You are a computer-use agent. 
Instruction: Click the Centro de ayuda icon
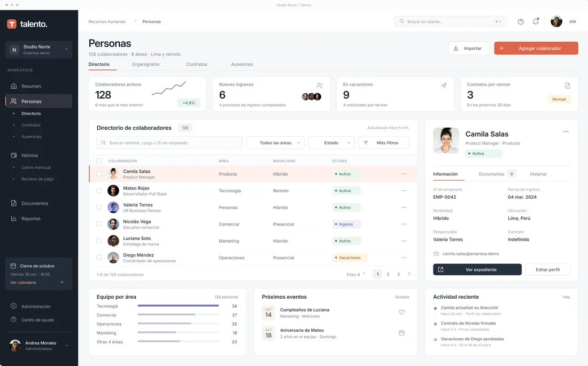click(14, 320)
